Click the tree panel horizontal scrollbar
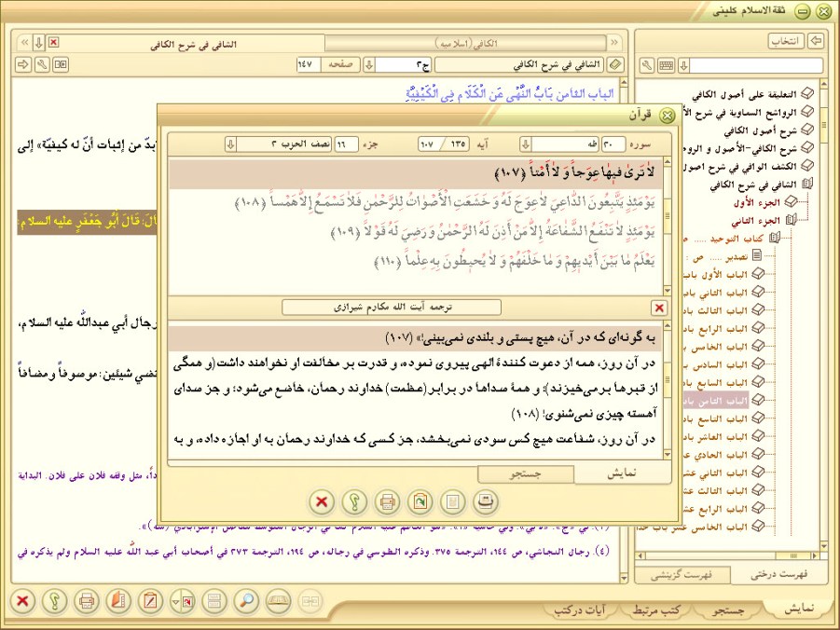The height and width of the screenshot is (630, 840). pos(728,556)
